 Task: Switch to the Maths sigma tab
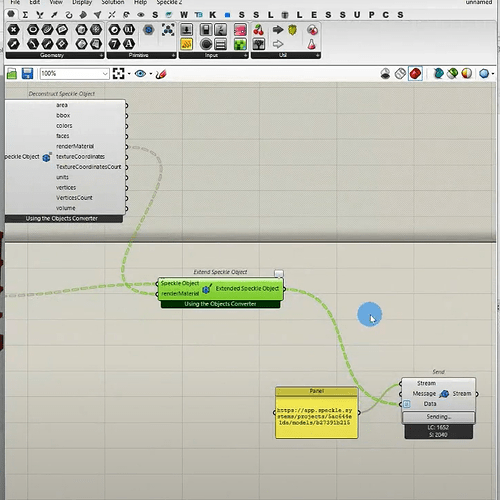[x=25, y=15]
